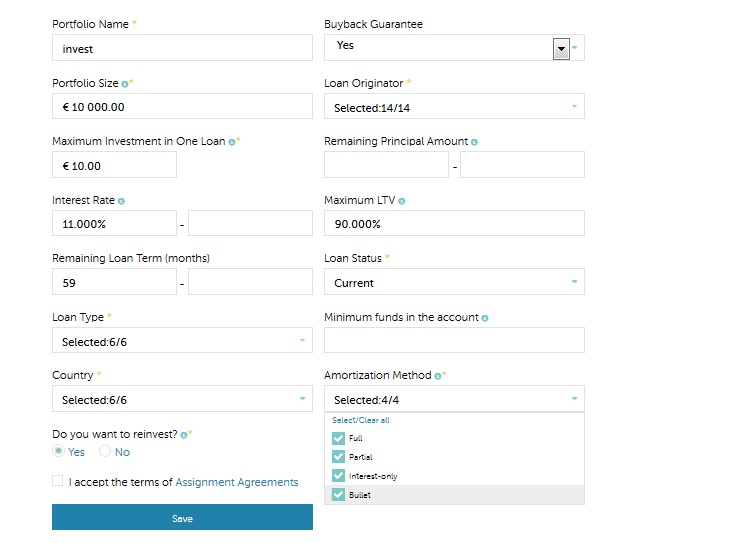The image size is (745, 543).
Task: Click Select/Clear all in amortization list
Action: click(360, 421)
